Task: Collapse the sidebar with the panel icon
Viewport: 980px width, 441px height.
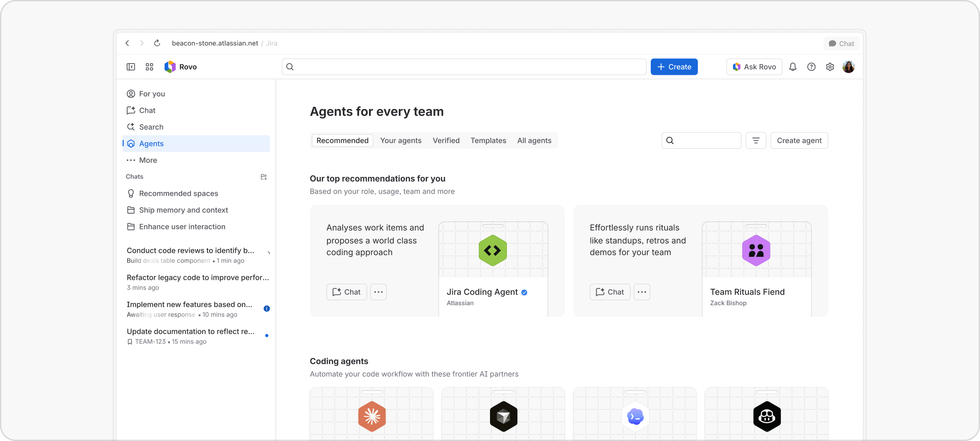Action: click(x=131, y=67)
